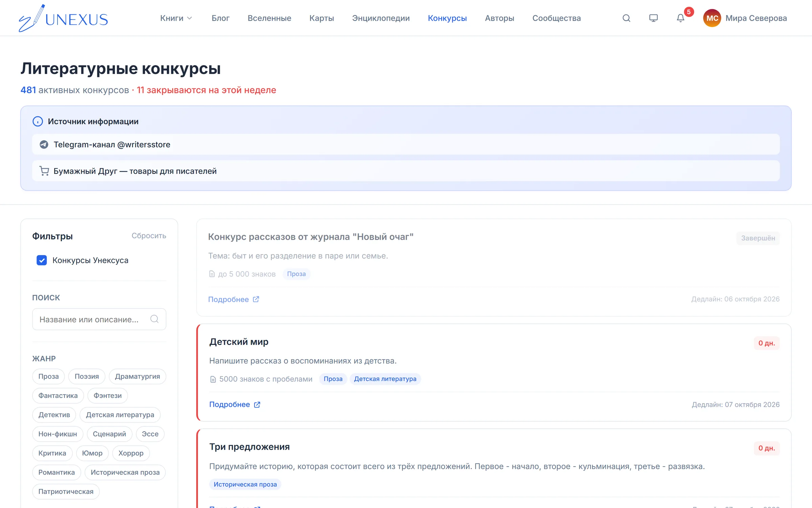Click the Три предложения contest title
The width and height of the screenshot is (812, 508).
(x=249, y=447)
